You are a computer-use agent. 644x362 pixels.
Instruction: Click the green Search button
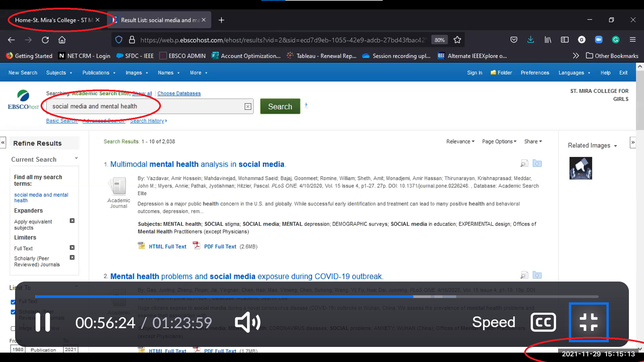280,106
